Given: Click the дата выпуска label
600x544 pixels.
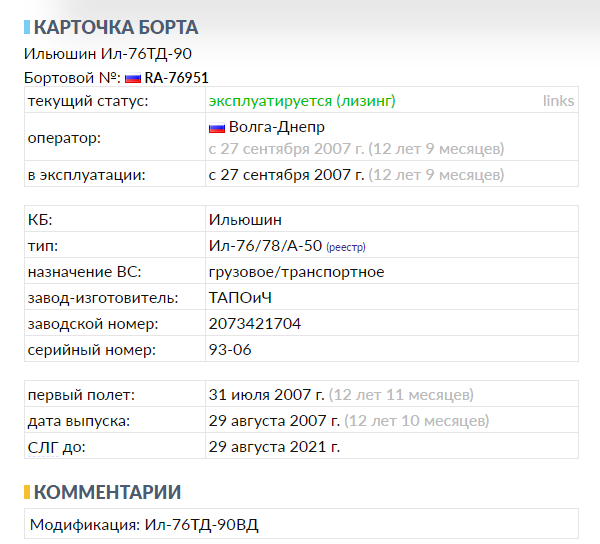Looking at the screenshot, I should click(78, 421).
